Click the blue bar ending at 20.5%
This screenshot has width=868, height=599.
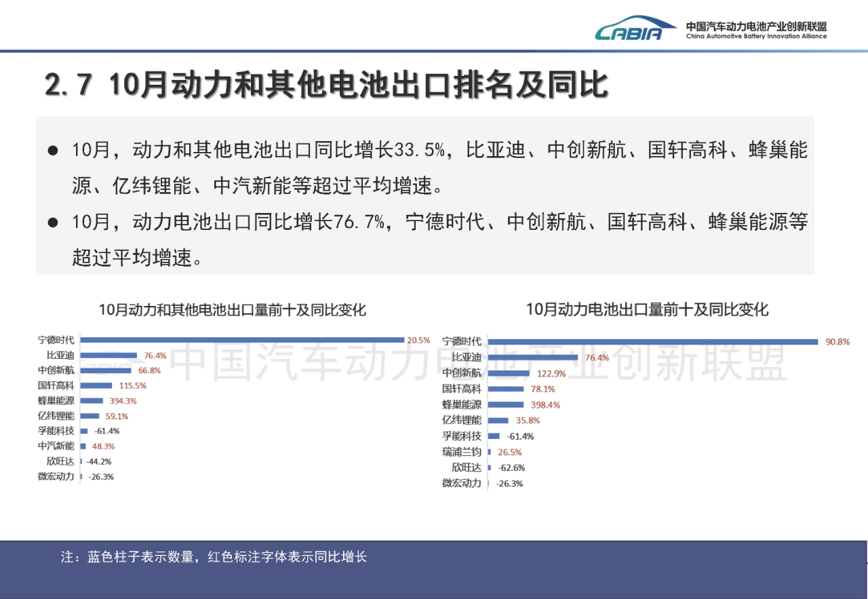point(242,340)
